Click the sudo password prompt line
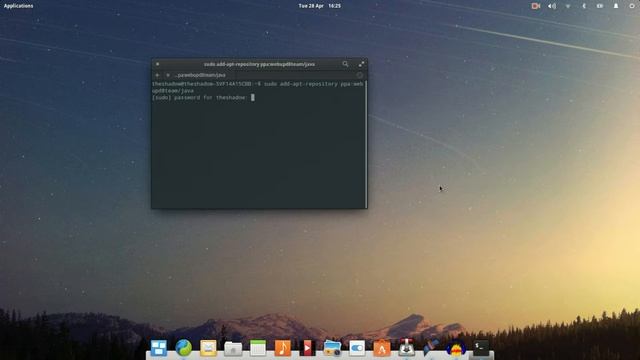 click(x=203, y=98)
